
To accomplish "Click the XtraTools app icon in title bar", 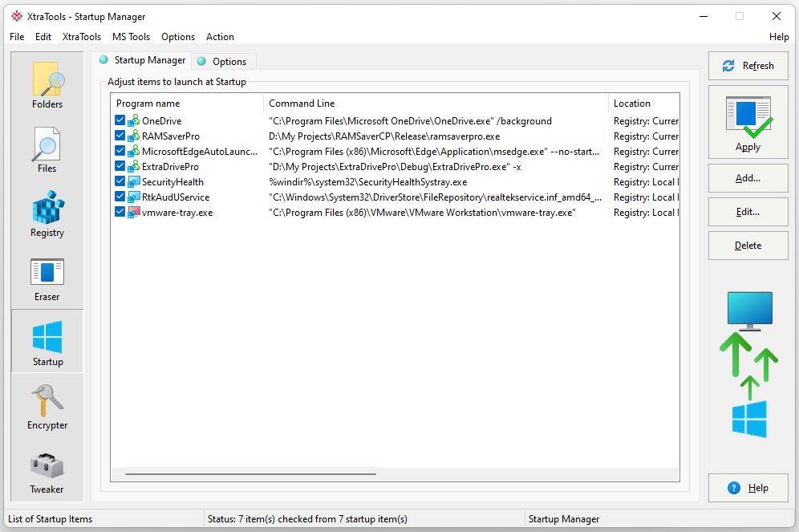I will (x=17, y=16).
